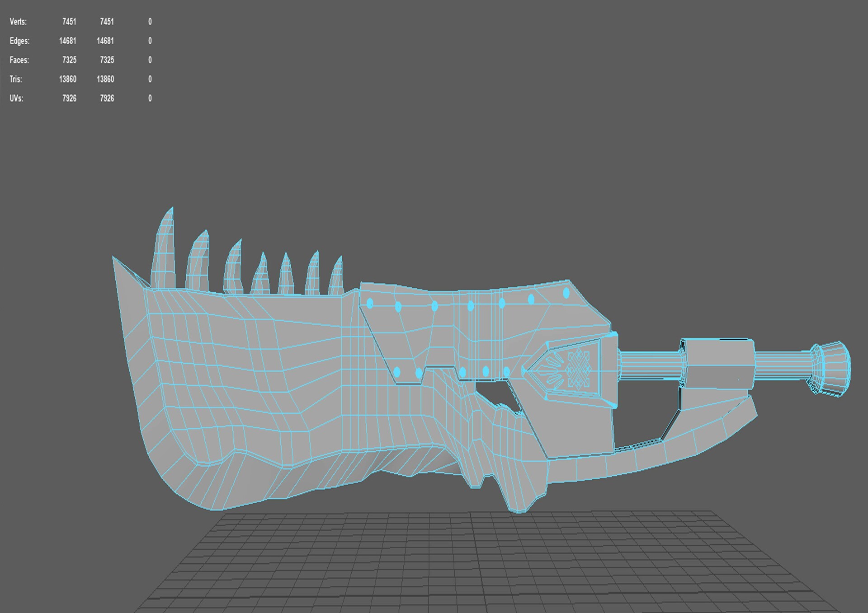The image size is (868, 613).
Task: Click the second 7926 UVs count value
Action: 107,98
